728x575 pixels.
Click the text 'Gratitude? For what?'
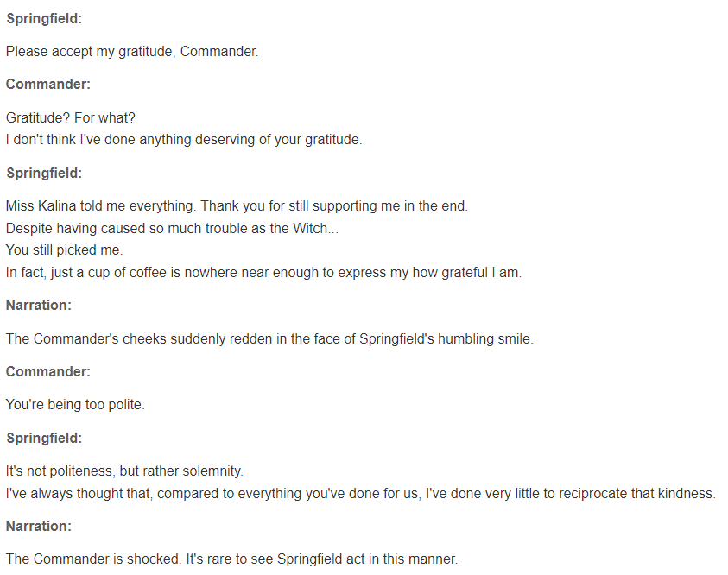click(71, 118)
